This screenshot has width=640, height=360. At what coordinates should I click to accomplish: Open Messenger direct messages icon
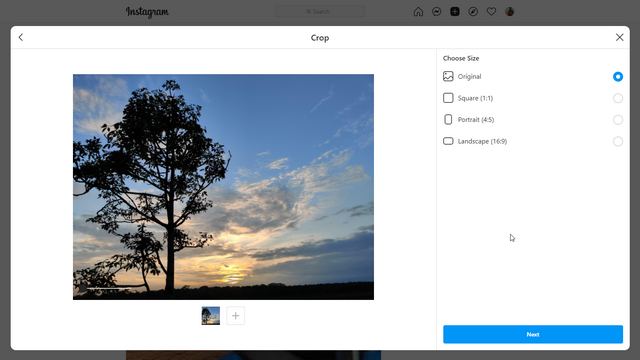[436, 11]
